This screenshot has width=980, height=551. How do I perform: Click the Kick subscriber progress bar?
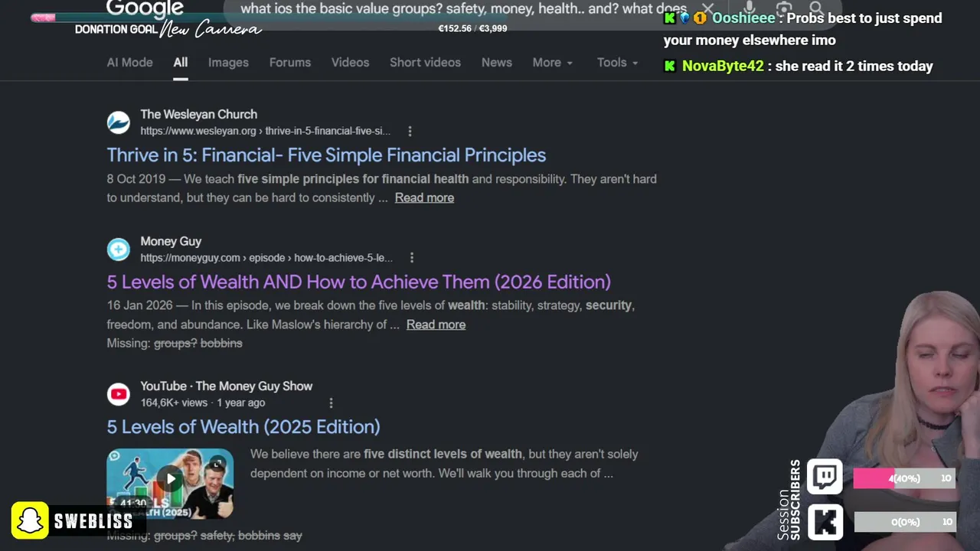pyautogui.click(x=905, y=522)
